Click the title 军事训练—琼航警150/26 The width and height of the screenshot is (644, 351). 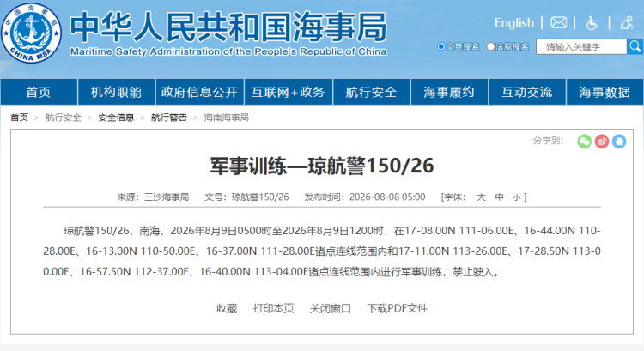(322, 166)
